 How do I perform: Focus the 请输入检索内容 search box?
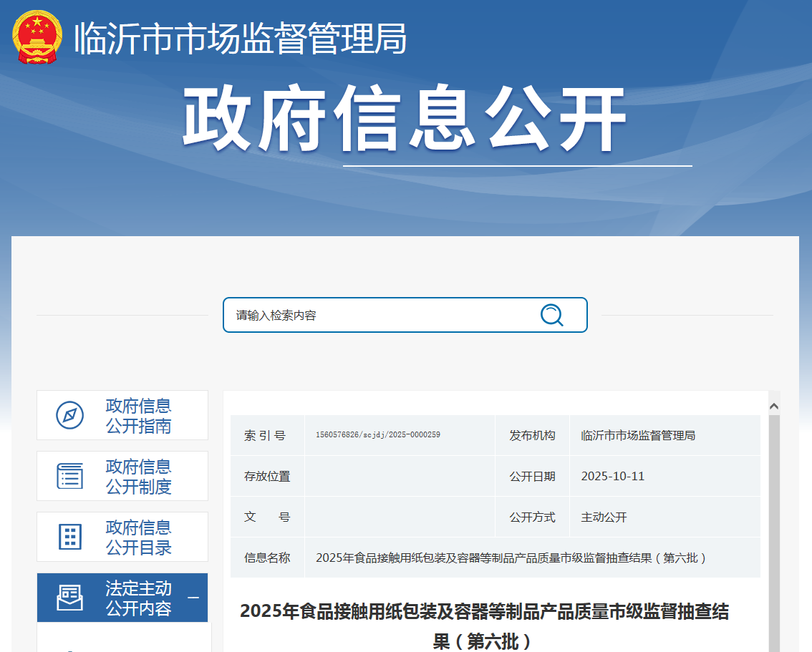(380, 315)
